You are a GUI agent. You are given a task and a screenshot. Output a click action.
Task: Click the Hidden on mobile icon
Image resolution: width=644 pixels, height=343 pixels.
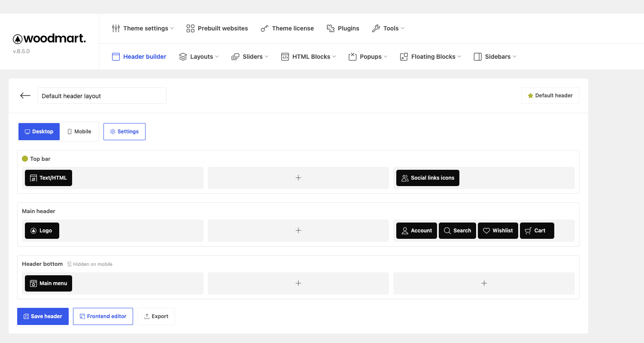click(x=70, y=264)
